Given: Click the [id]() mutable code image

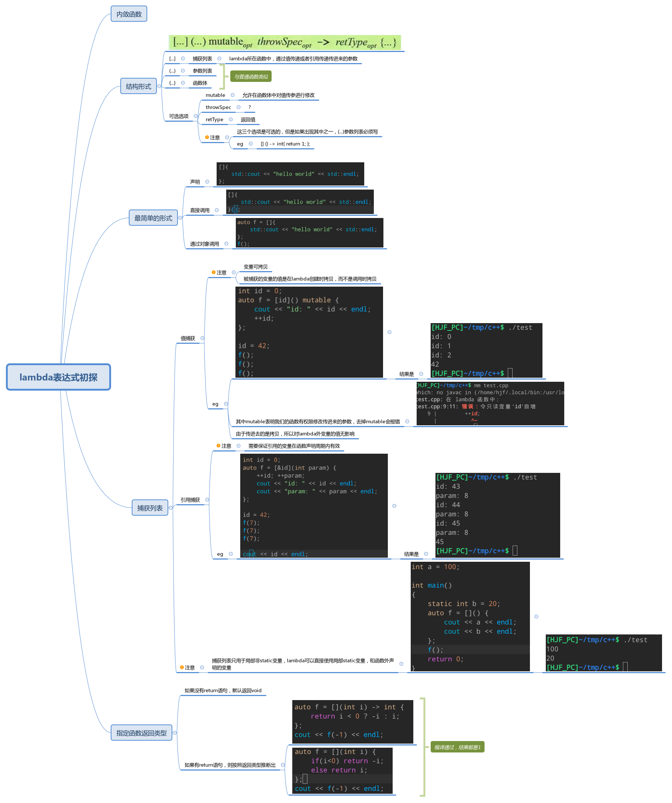Looking at the screenshot, I should pos(309,332).
